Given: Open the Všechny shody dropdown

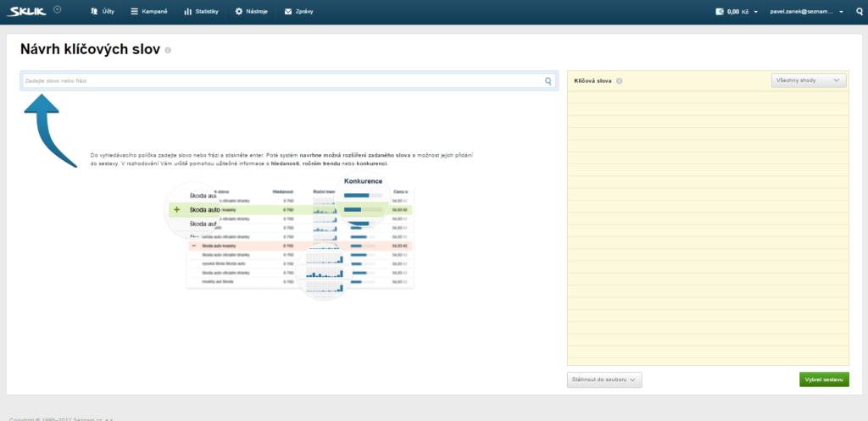Looking at the screenshot, I should [x=809, y=80].
